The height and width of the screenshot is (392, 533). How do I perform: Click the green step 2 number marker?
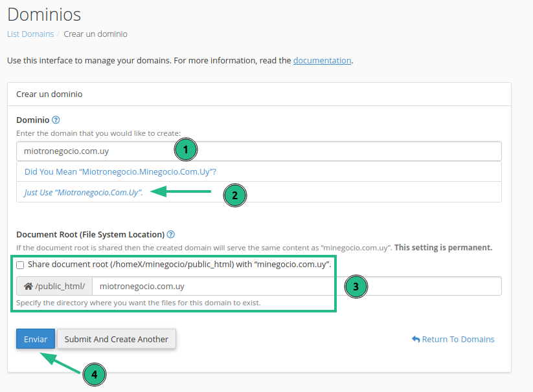234,195
